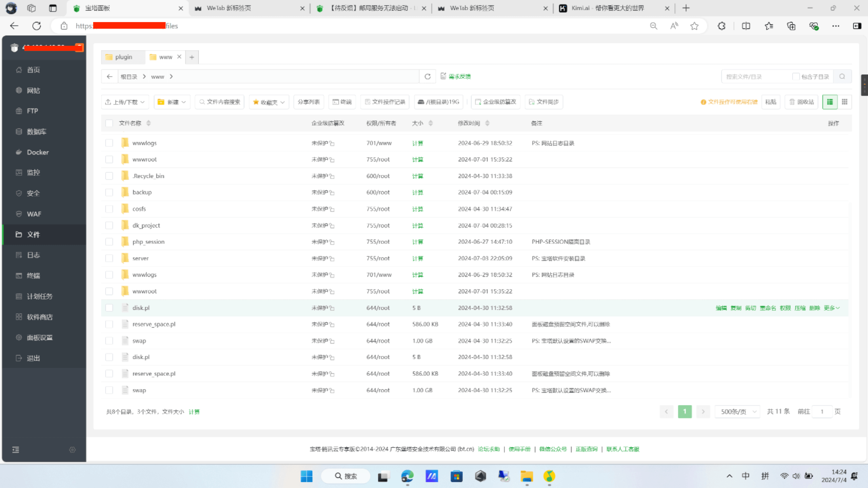Open 文件内容搜索 content search
Screen dimensions: 868x488
220,102
